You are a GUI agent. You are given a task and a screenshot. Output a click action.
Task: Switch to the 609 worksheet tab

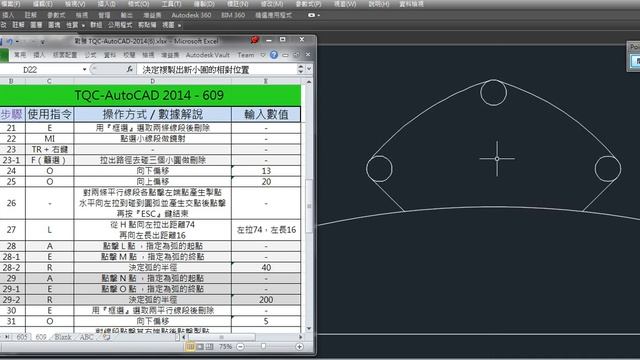[x=41, y=337]
